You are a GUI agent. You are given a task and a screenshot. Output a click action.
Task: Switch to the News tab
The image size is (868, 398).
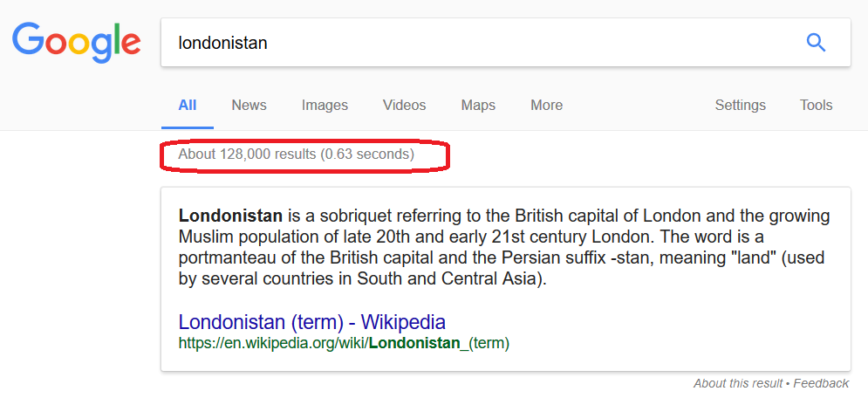tap(249, 106)
